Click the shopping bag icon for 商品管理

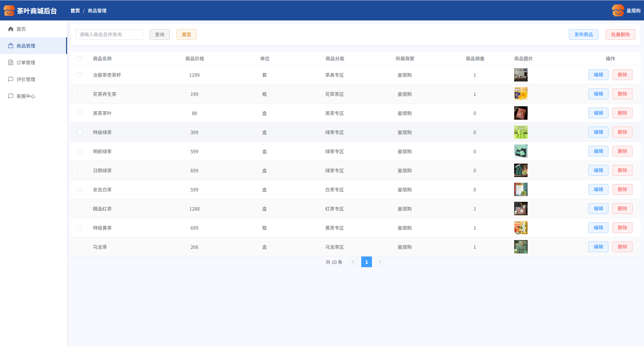pyautogui.click(x=11, y=46)
